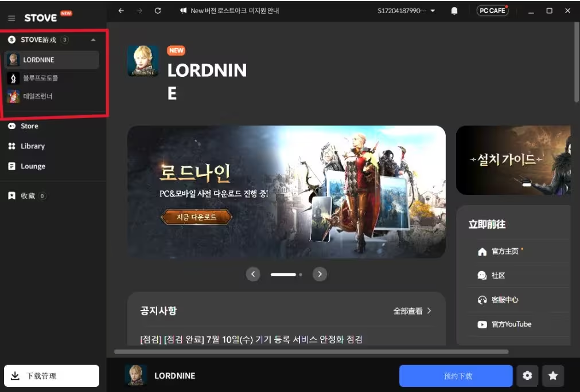The width and height of the screenshot is (580, 392).
Task: Collapse the STOVE游戏 section
Action: click(93, 40)
